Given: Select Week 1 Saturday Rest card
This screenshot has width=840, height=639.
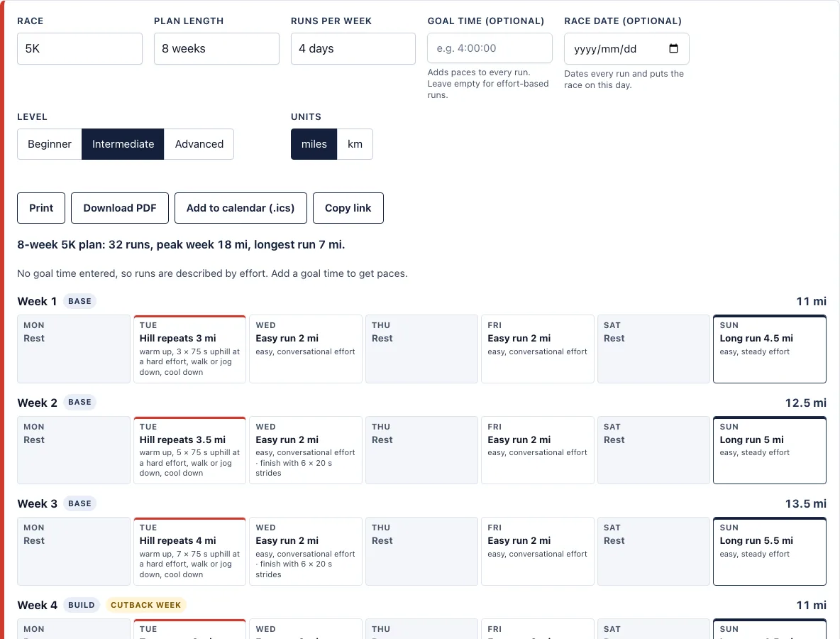Looking at the screenshot, I should pos(653,349).
